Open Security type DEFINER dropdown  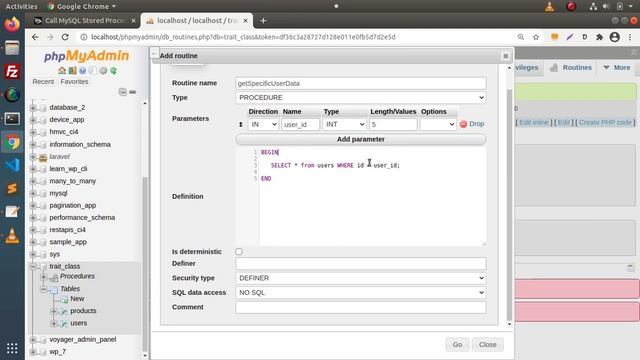361,278
